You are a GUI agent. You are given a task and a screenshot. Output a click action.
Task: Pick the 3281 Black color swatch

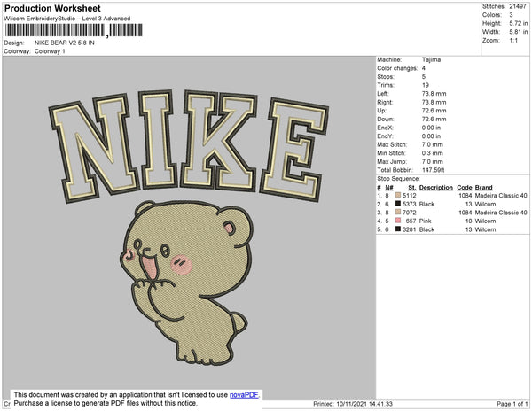(398, 229)
